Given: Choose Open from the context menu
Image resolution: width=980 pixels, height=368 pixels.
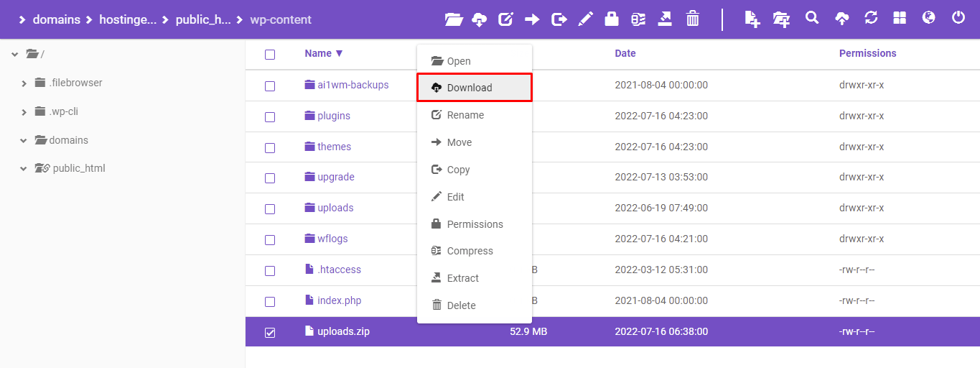Looking at the screenshot, I should tap(475, 61).
